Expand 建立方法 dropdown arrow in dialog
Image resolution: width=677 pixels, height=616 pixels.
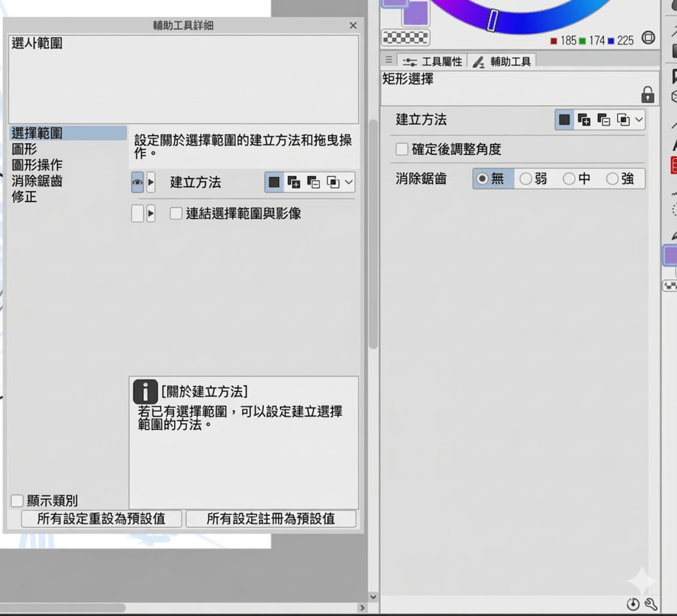click(x=349, y=182)
